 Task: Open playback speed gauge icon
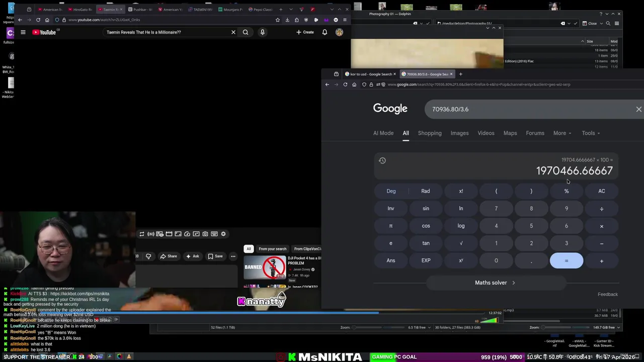pyautogui.click(x=187, y=234)
